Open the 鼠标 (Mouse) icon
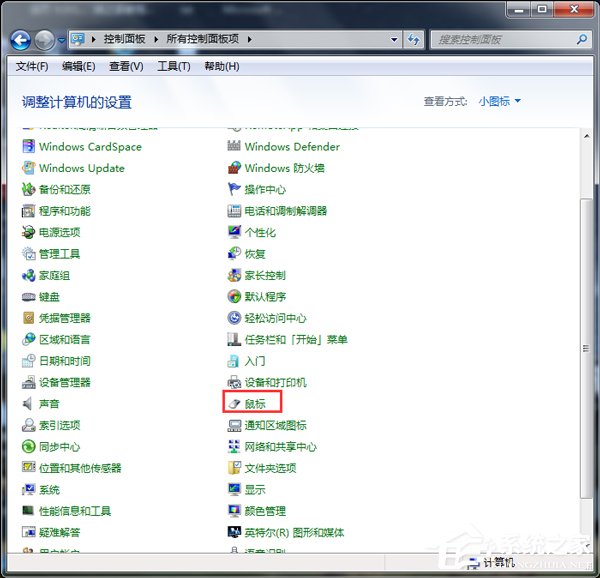The image size is (600, 578). pyautogui.click(x=254, y=404)
